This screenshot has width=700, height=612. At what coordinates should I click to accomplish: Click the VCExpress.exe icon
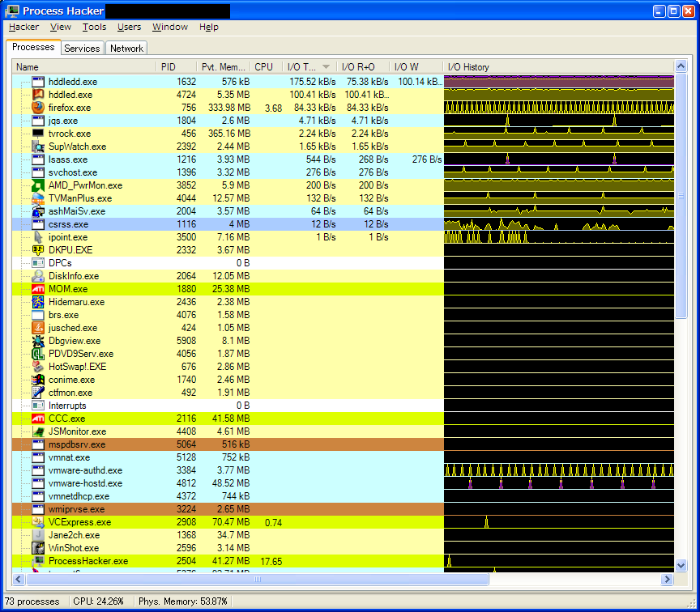click(x=38, y=522)
